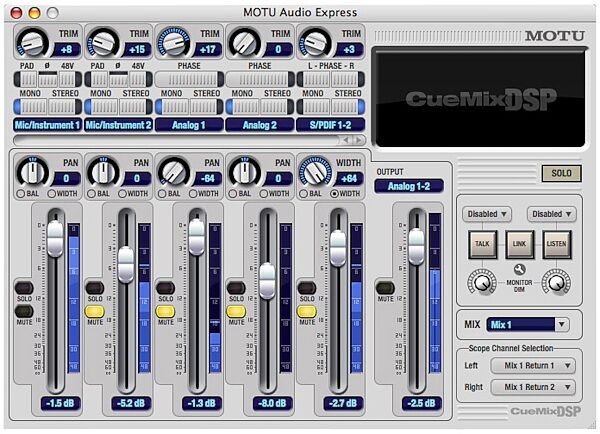Screen dimensions: 600x434
Task: Click the S/PDIF 1-2 channel name
Action: point(330,125)
